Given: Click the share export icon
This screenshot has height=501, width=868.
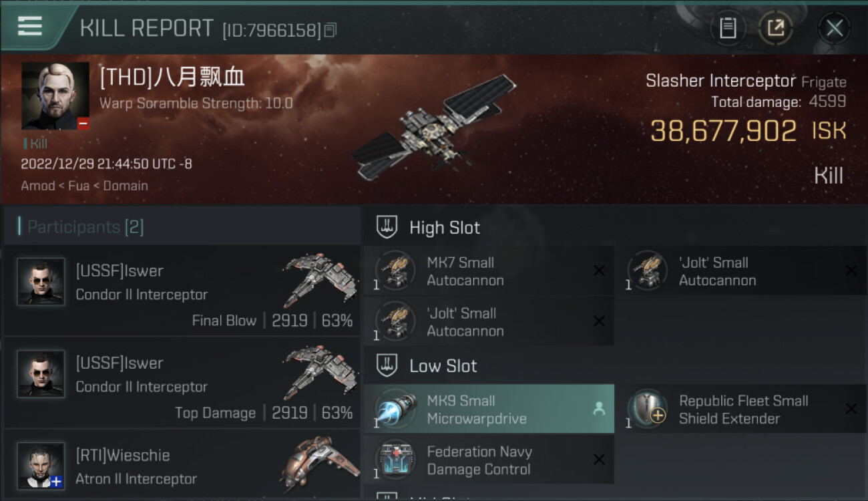Looking at the screenshot, I should pyautogui.click(x=775, y=28).
